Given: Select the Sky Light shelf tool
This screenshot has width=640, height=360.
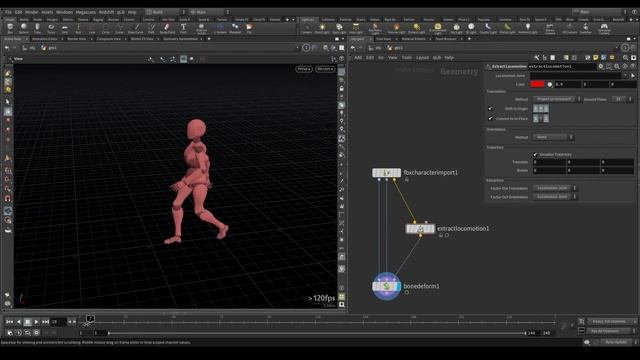Looking at the screenshot, I should [456, 29].
